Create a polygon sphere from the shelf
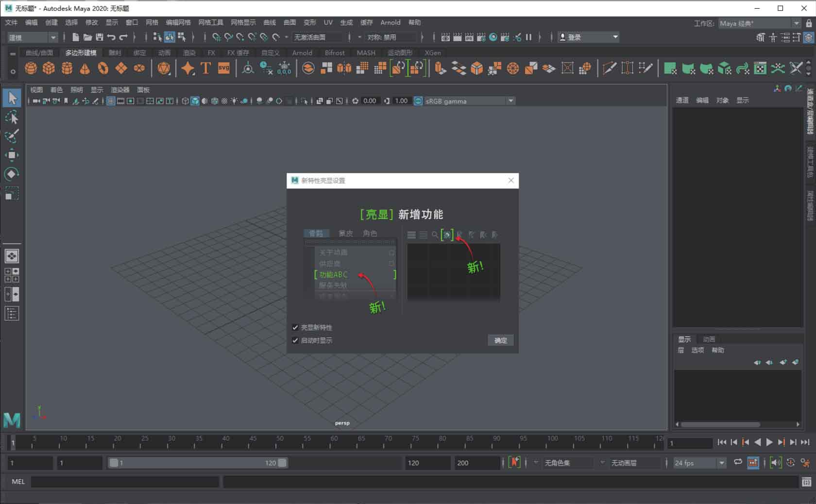The image size is (816, 504). [x=31, y=68]
